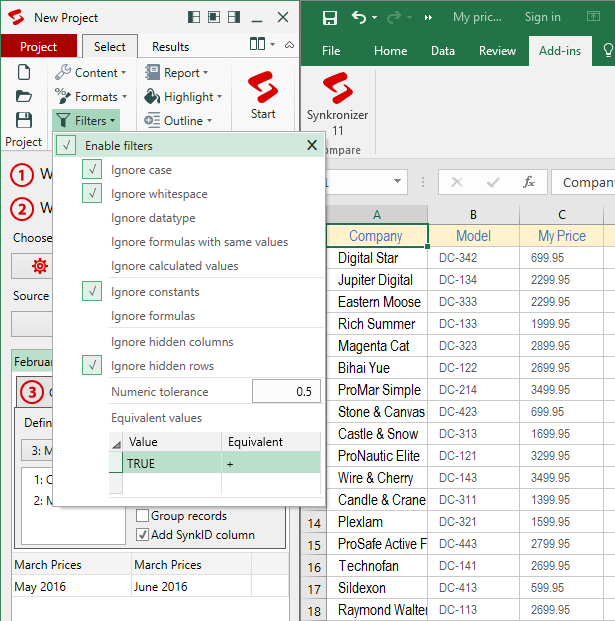Set Synkronizer pane to centered layout
The height and width of the screenshot is (621, 615).
[214, 17]
